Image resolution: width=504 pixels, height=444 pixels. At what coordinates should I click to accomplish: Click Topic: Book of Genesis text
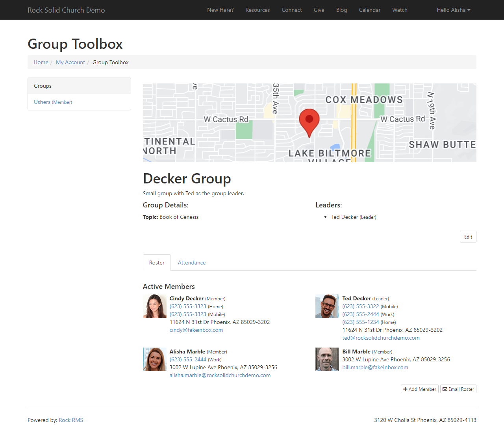click(170, 217)
